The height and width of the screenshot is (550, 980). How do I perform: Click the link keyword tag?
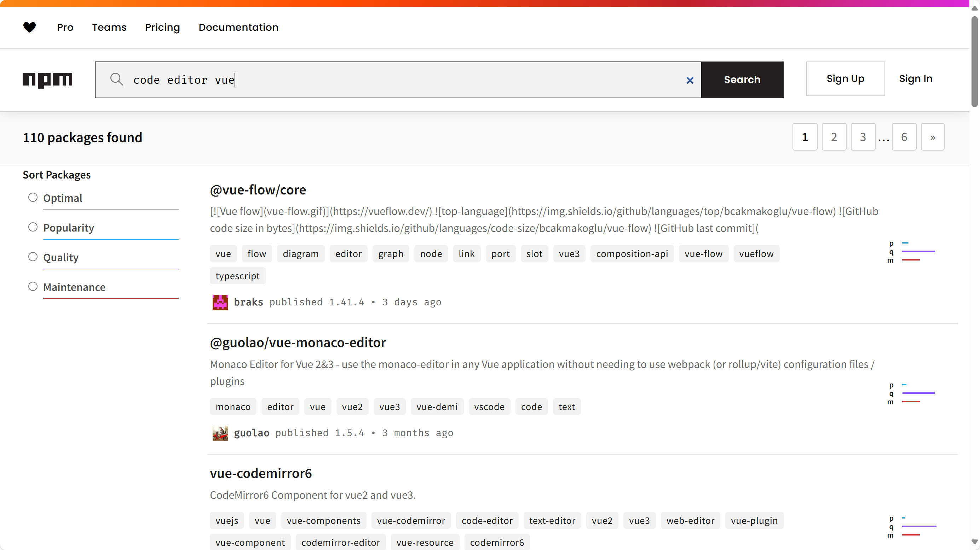(x=466, y=253)
